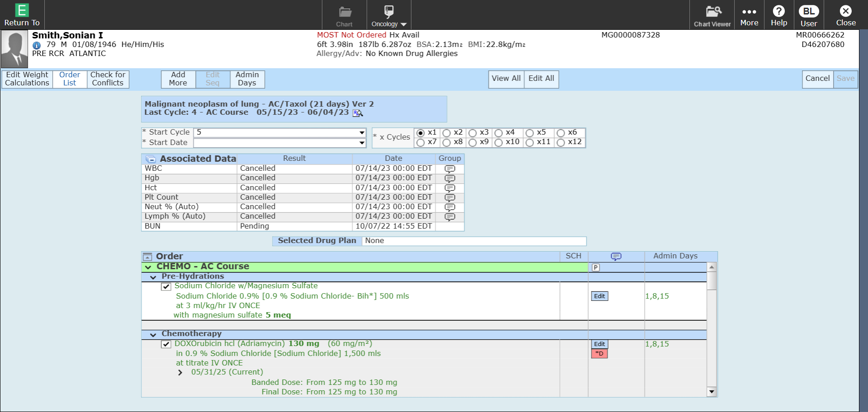Click orders scrollbar down arrow

[x=712, y=392]
